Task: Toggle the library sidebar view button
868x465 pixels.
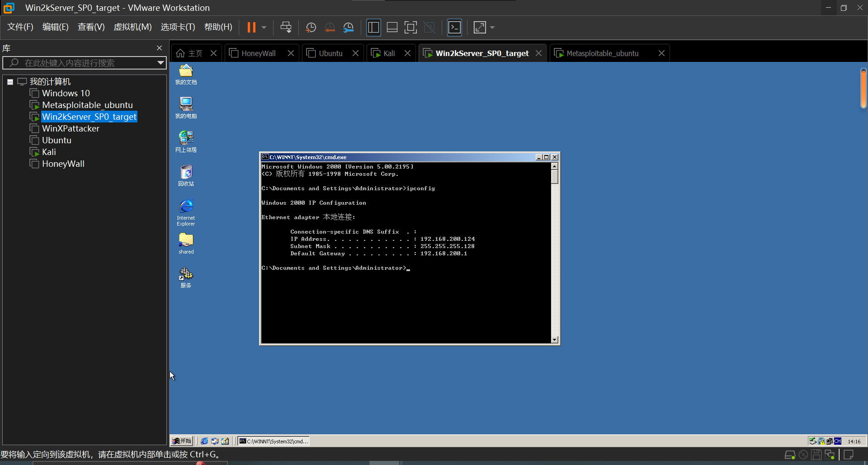Action: click(373, 28)
